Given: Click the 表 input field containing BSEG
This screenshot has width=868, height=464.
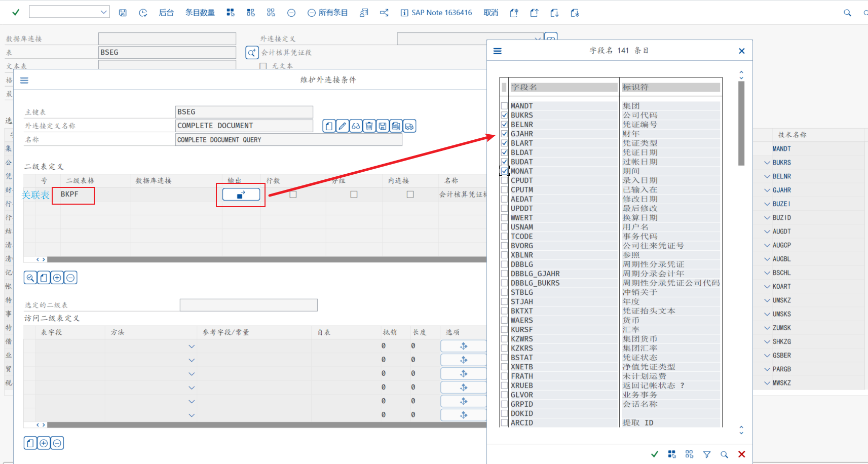Looking at the screenshot, I should click(167, 52).
